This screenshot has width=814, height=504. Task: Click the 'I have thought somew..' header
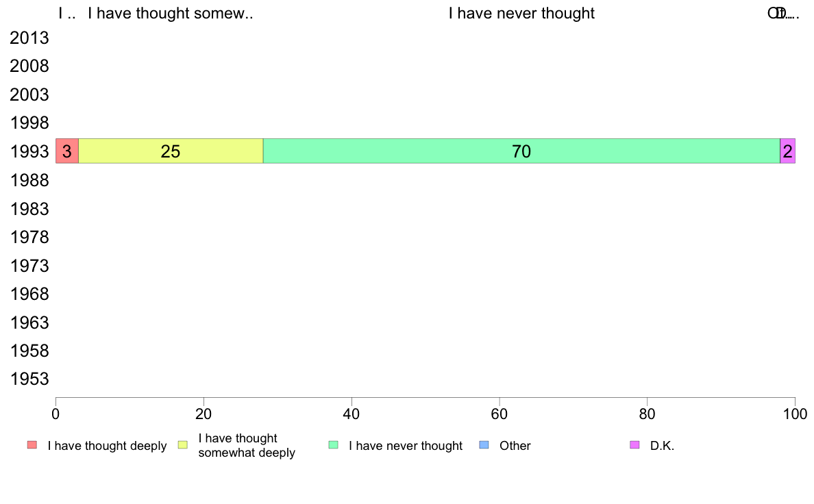click(x=171, y=13)
